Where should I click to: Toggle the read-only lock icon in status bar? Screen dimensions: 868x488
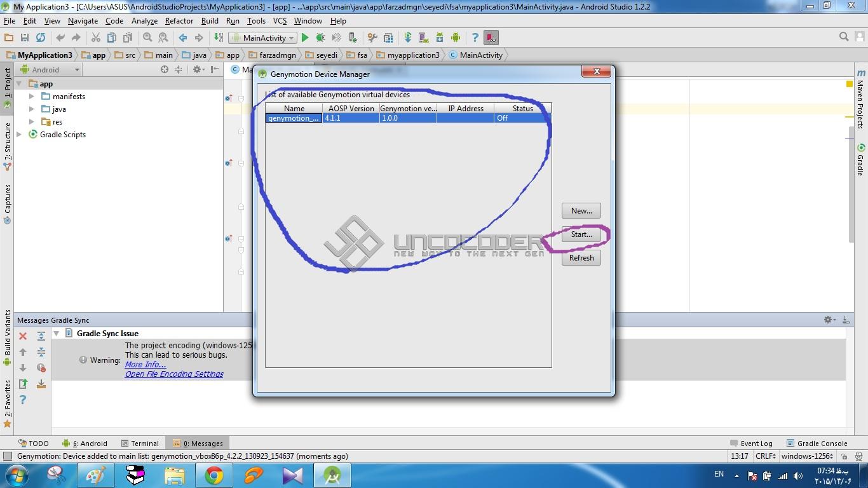pyautogui.click(x=844, y=456)
